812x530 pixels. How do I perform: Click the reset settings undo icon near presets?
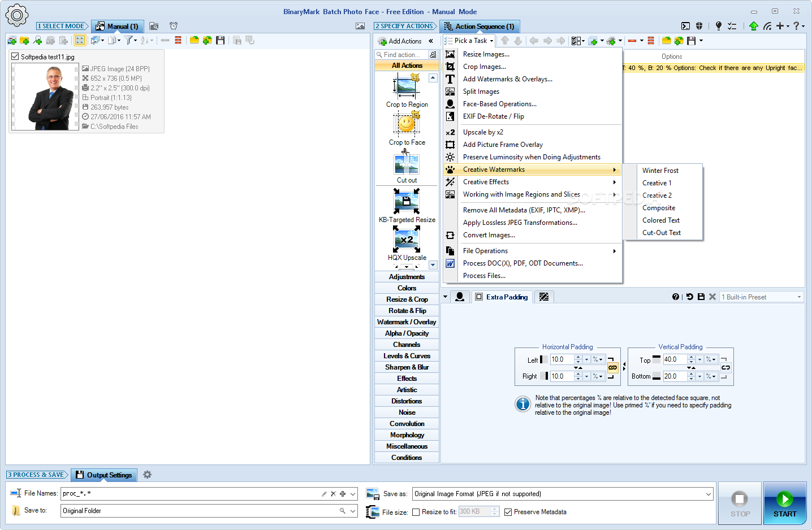click(x=689, y=297)
